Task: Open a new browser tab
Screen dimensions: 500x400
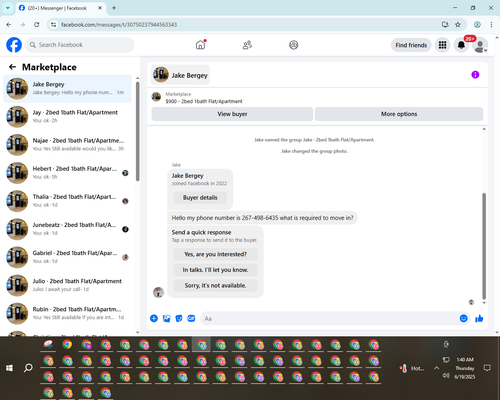Action: pyautogui.click(x=114, y=8)
